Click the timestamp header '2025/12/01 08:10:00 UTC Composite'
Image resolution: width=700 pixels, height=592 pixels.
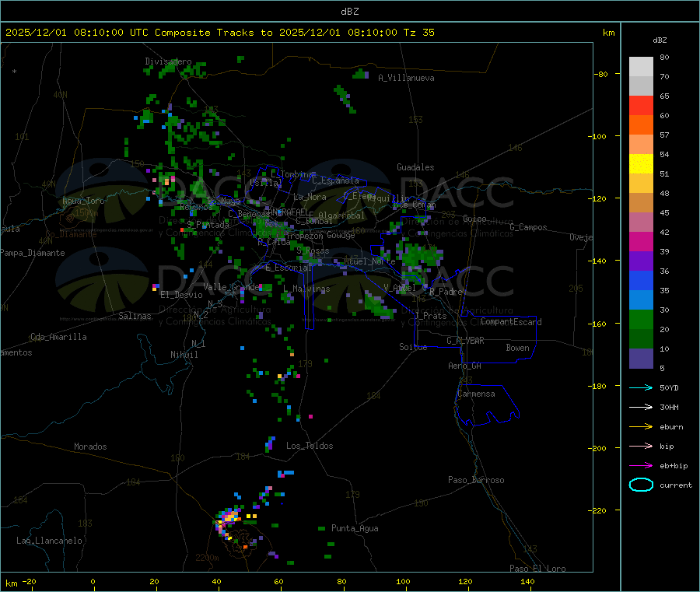108,33
